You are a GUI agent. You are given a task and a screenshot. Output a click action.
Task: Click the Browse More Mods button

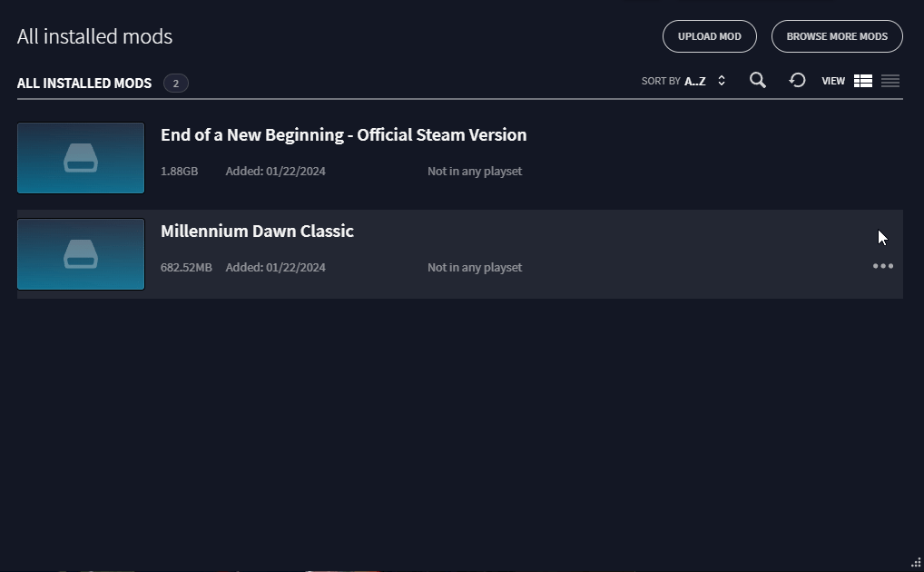coord(837,36)
